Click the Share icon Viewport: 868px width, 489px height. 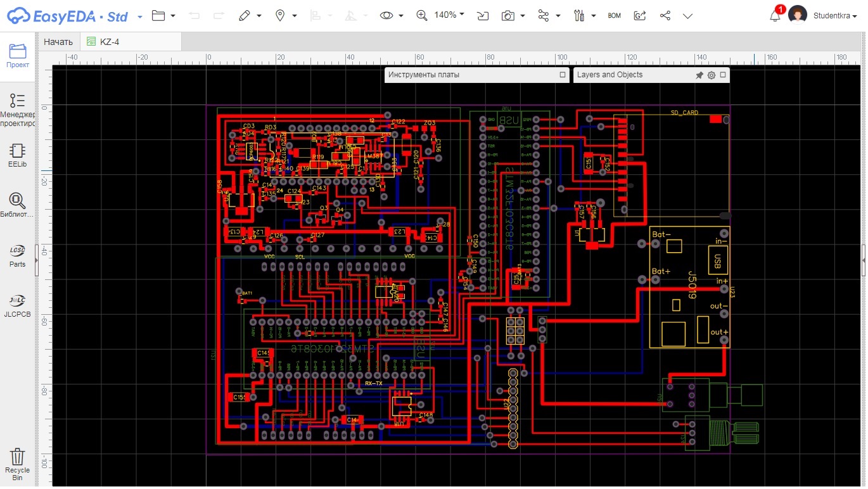pyautogui.click(x=665, y=15)
